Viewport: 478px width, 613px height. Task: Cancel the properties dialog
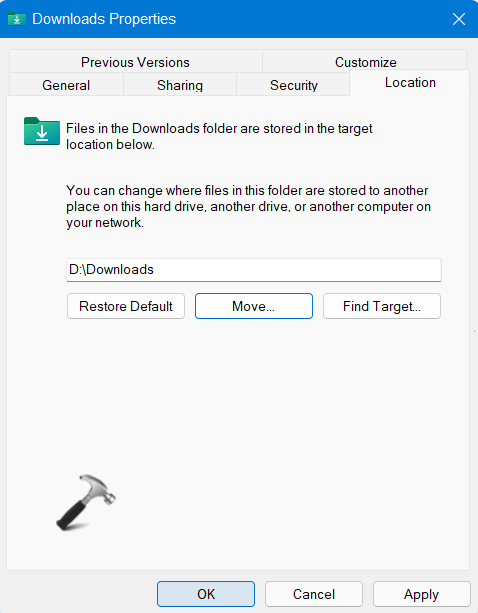[x=314, y=594]
